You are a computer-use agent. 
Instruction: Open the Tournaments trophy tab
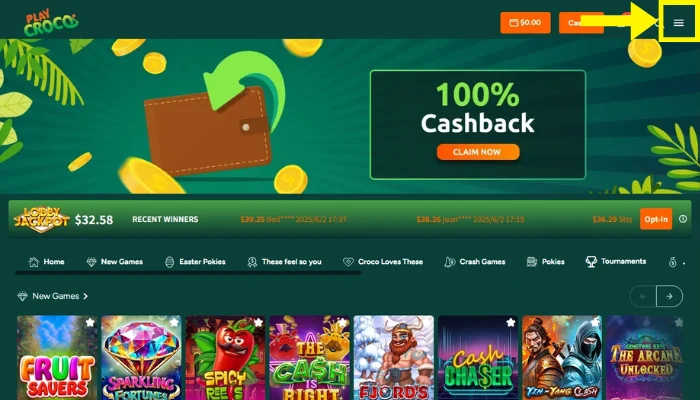point(616,262)
